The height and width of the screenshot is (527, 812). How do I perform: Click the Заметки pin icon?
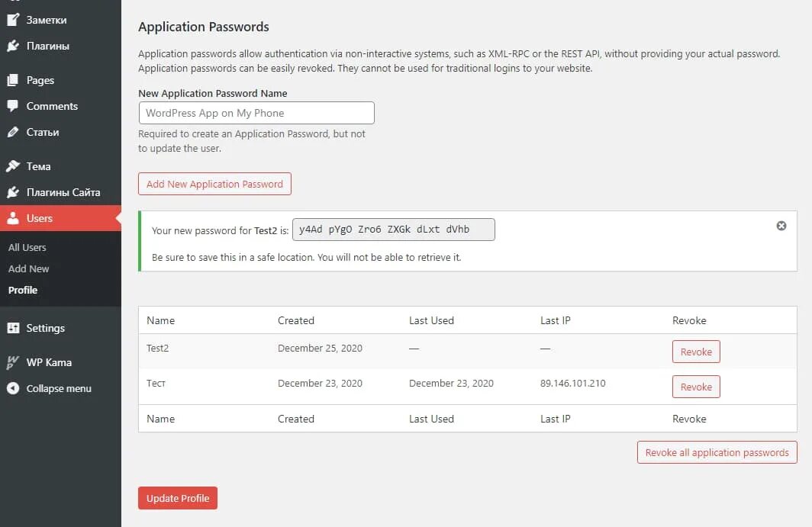13,21
